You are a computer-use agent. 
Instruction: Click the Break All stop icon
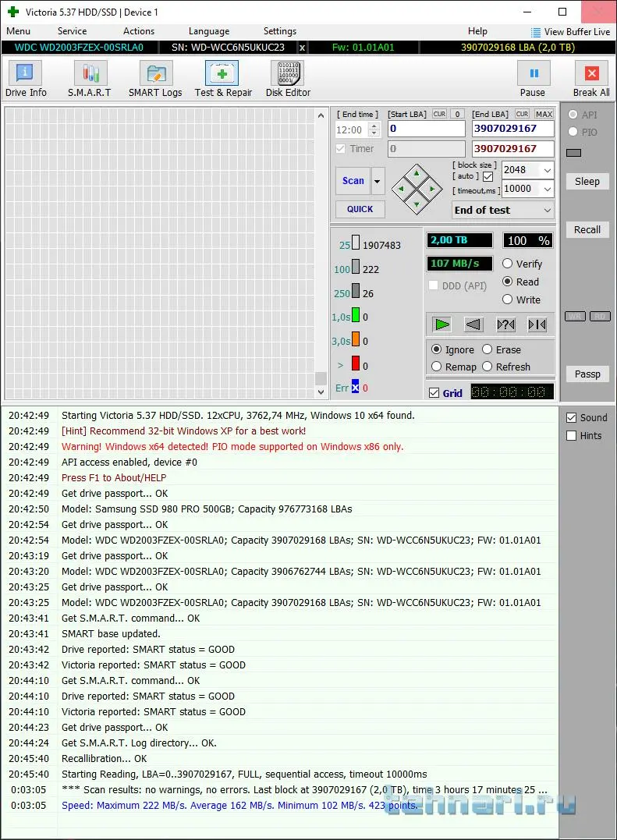(591, 73)
